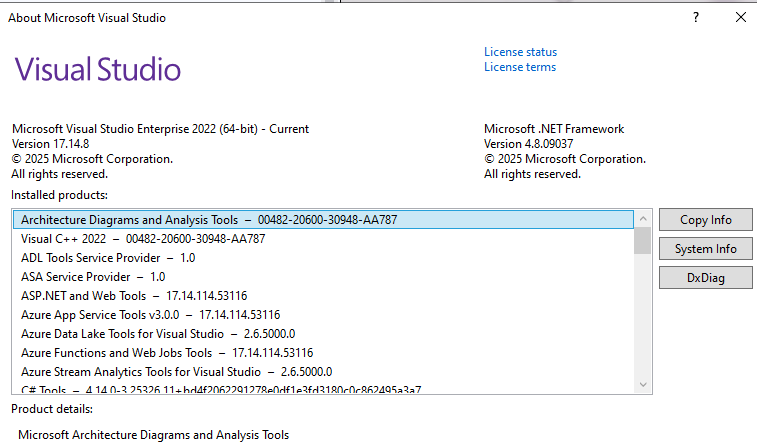The width and height of the screenshot is (757, 448).
Task: Click the partially visible C# Tools entry
Action: click(x=220, y=389)
